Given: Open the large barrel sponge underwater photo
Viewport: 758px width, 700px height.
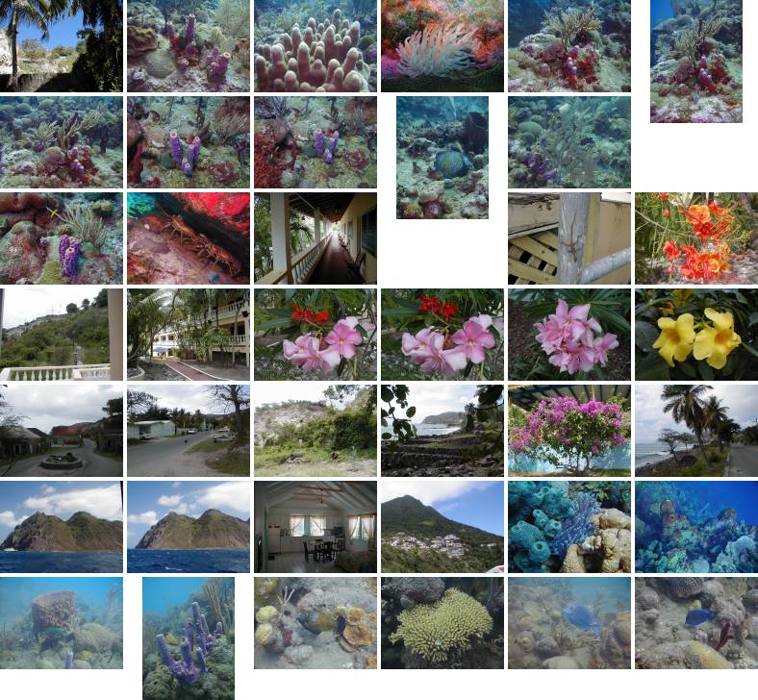Looking at the screenshot, I should (62, 623).
